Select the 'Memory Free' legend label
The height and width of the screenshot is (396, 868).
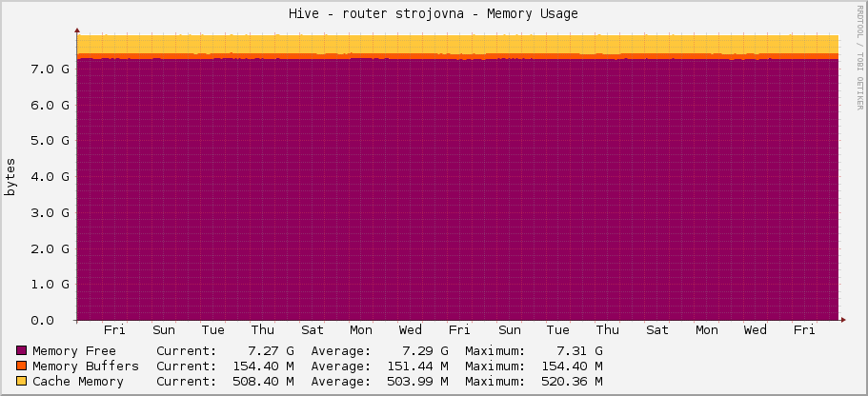(x=74, y=350)
